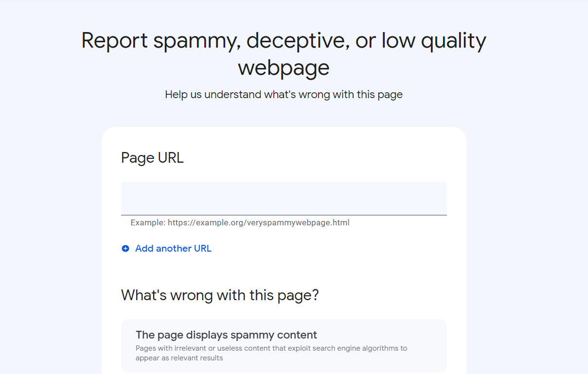This screenshot has height=374, width=588.
Task: Click the "What's wrong with this page?" heading
Action: [220, 295]
